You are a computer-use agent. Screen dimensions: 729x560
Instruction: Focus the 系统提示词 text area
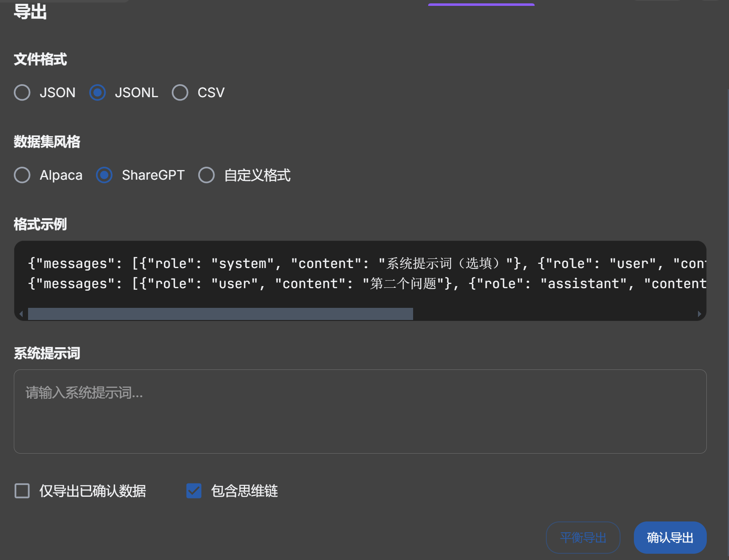(360, 411)
